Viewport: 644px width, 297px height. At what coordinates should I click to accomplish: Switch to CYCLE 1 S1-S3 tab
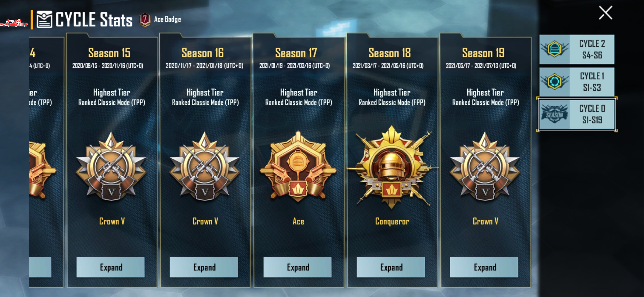(577, 82)
